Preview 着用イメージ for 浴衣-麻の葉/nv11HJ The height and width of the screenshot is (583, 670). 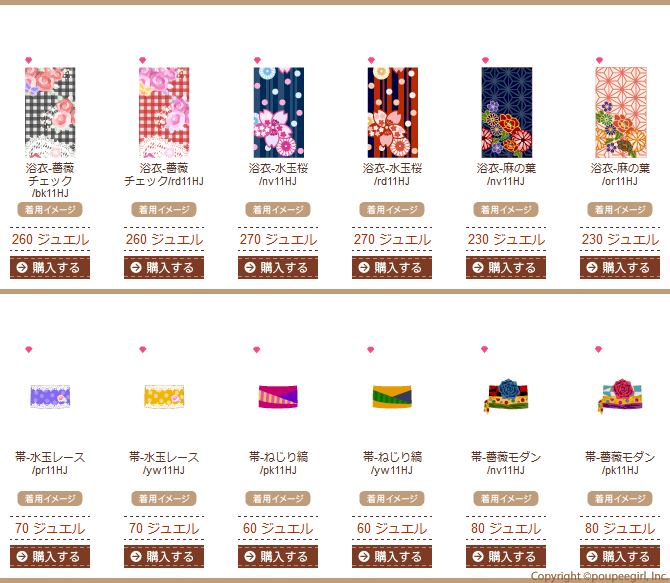[506, 209]
